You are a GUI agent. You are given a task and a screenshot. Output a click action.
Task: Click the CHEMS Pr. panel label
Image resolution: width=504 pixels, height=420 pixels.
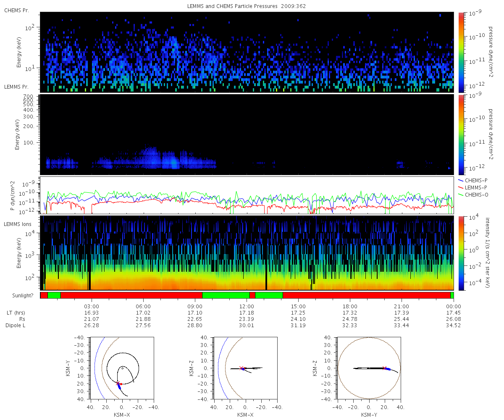pos(16,10)
